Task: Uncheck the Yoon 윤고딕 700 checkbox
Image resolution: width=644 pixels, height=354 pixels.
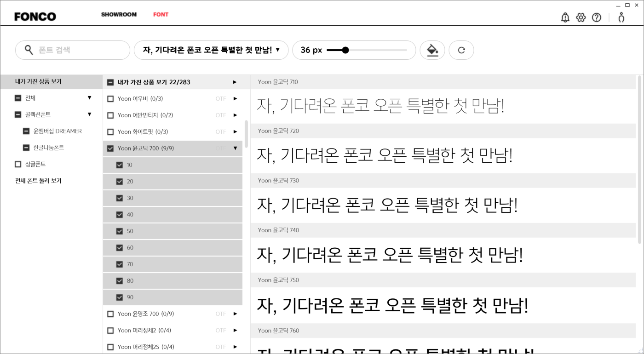Action: (110, 148)
